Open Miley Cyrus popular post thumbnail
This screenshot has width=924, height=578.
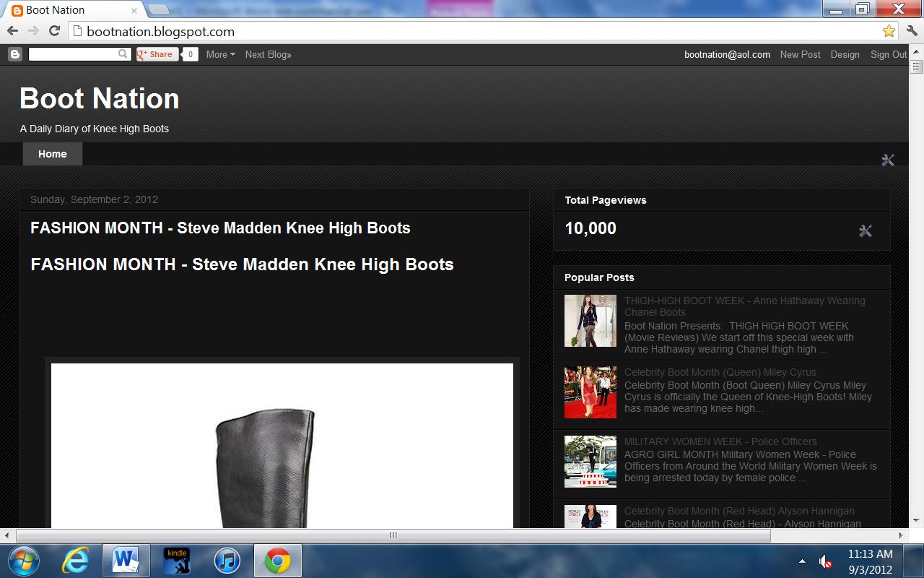(x=590, y=392)
